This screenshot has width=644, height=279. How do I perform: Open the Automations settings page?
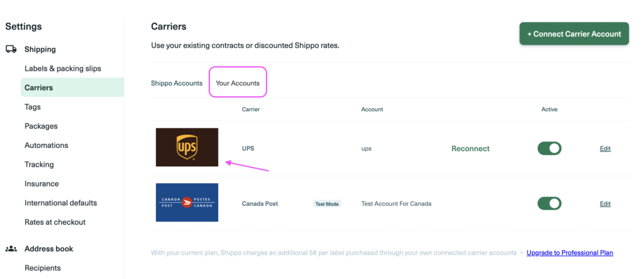tap(47, 145)
